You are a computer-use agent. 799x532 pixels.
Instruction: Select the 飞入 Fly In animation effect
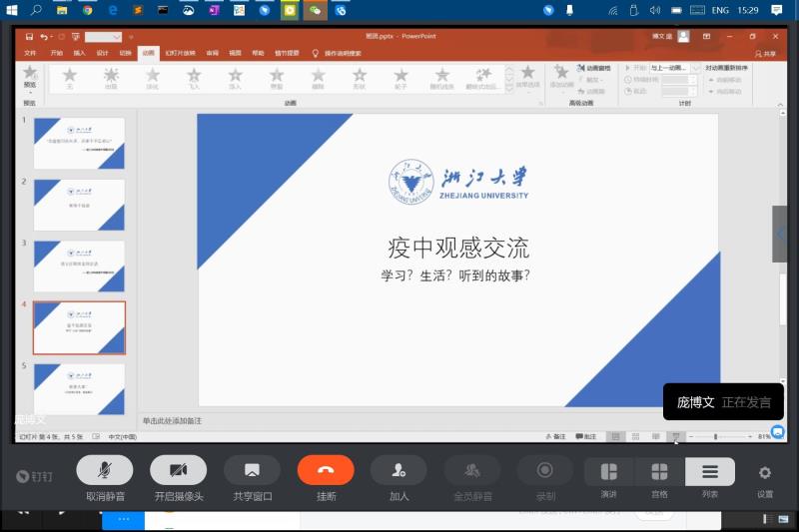click(x=194, y=79)
